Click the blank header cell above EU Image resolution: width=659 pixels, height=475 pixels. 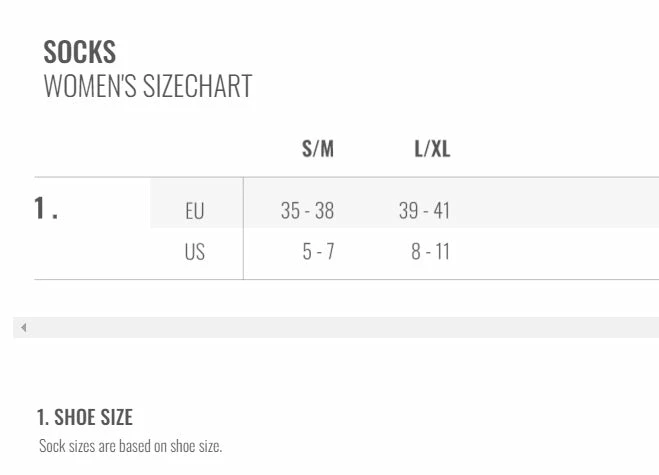coord(196,149)
